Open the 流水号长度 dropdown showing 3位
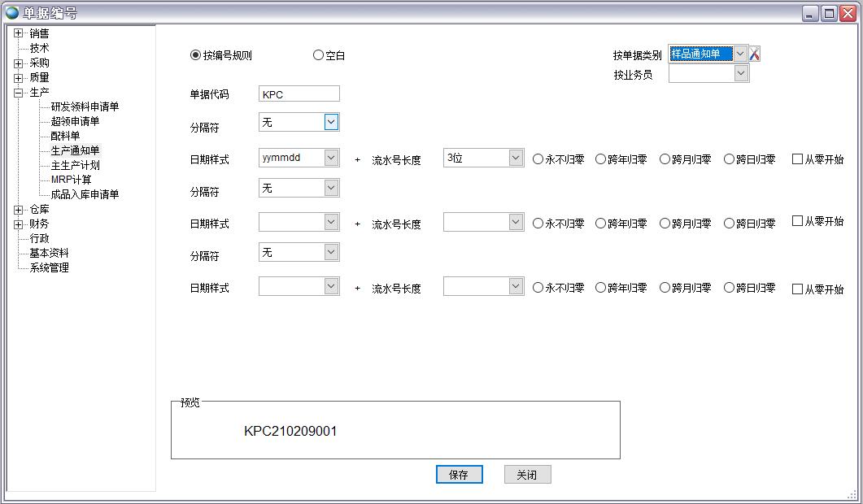The width and height of the screenshot is (863, 504). pos(515,158)
